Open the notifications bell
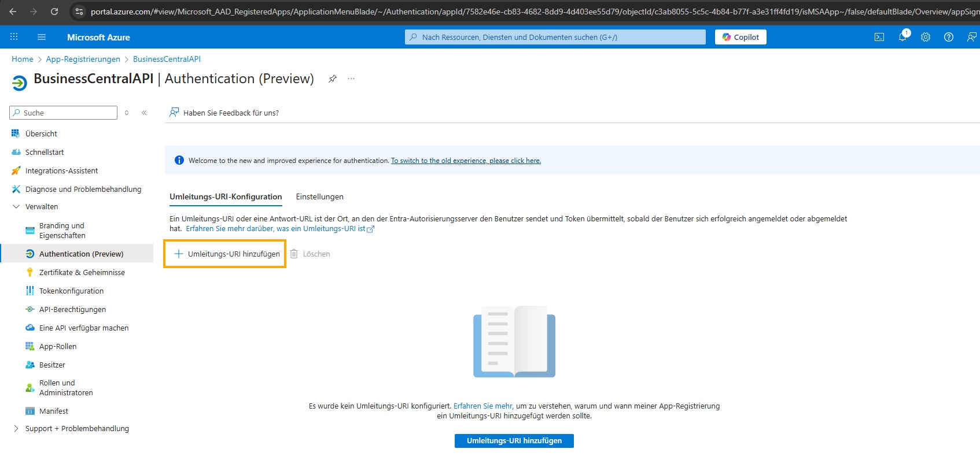The height and width of the screenshot is (460, 980). click(x=902, y=37)
